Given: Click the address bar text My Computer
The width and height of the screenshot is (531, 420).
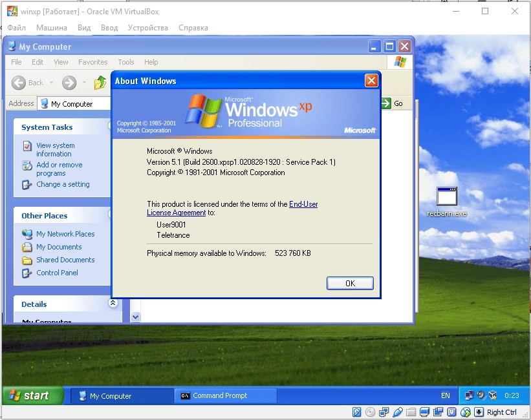Looking at the screenshot, I should (72, 104).
